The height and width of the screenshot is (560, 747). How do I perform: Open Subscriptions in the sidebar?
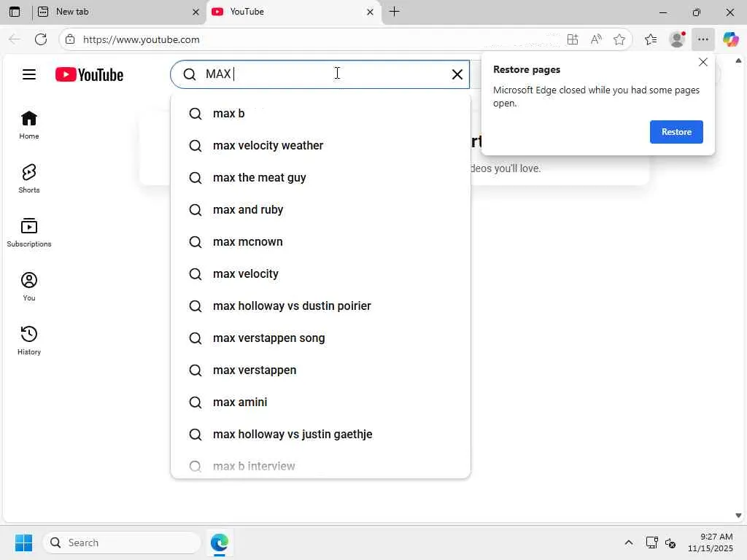[29, 232]
